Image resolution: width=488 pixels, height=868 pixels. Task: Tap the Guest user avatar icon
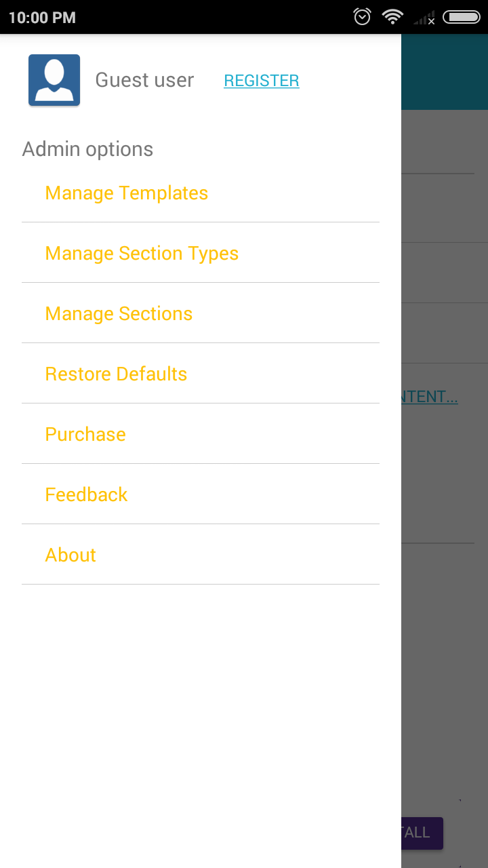pyautogui.click(x=54, y=80)
